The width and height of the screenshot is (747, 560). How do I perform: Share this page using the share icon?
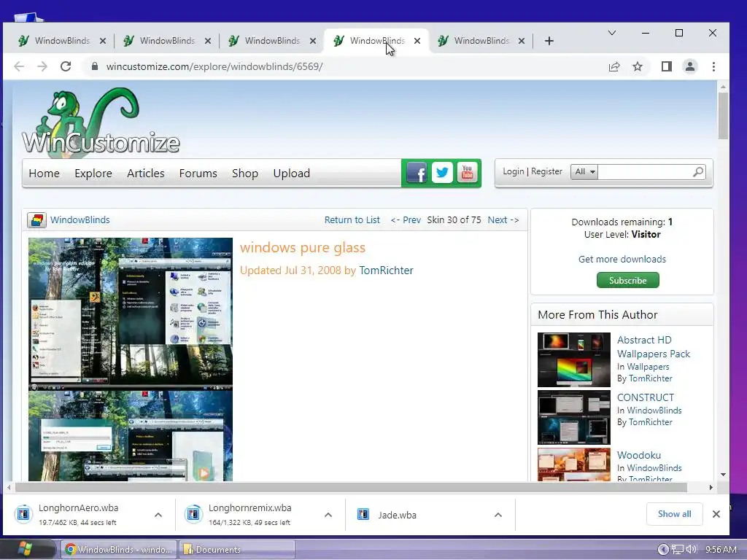tap(614, 66)
